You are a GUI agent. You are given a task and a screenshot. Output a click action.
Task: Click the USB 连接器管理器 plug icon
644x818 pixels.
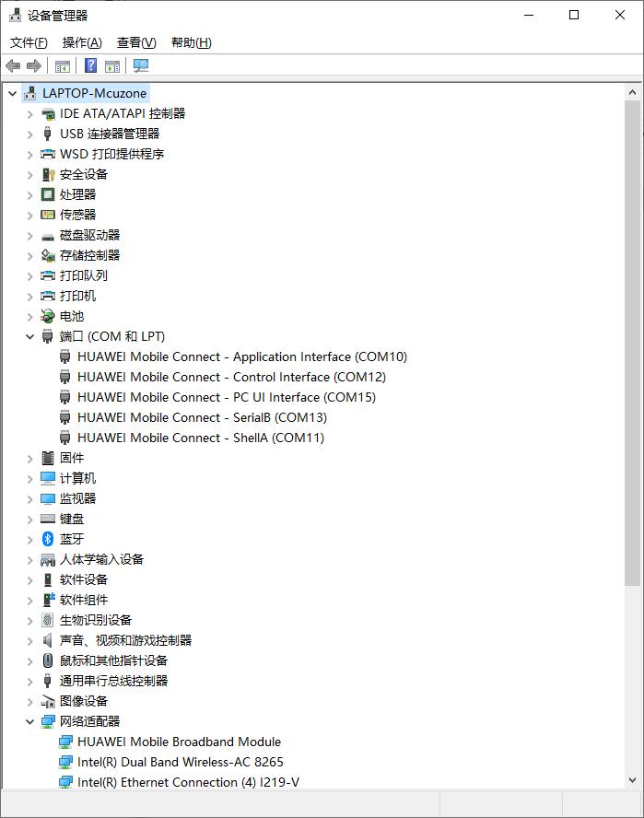click(48, 134)
